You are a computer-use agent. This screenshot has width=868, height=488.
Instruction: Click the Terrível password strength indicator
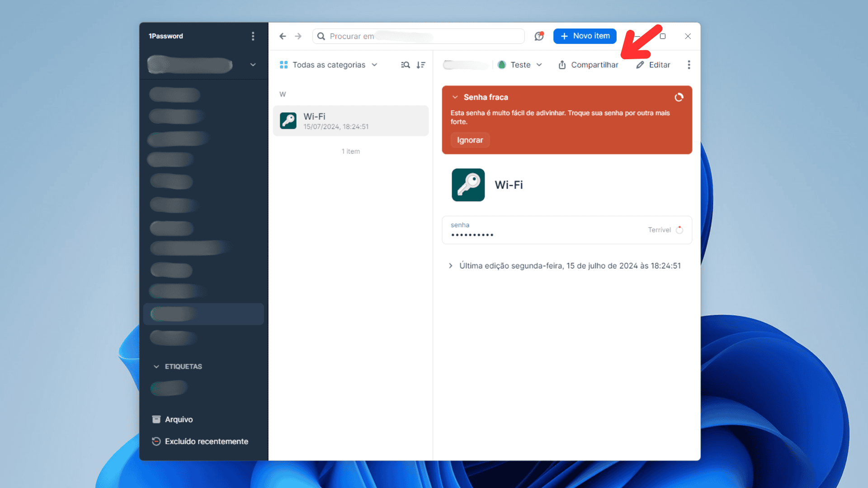665,230
